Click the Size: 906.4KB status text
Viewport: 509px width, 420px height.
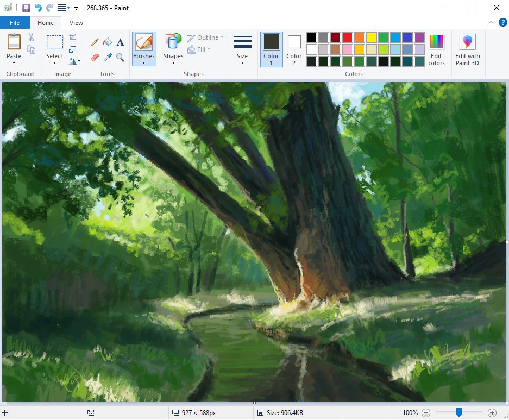(x=285, y=413)
